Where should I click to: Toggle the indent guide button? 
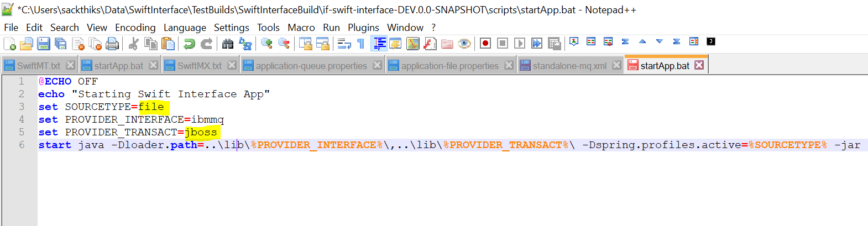379,44
